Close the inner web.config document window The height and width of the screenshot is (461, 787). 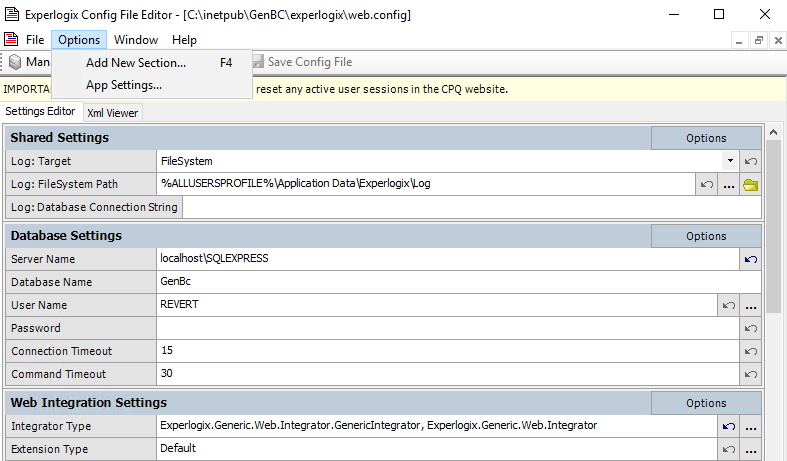[x=778, y=41]
